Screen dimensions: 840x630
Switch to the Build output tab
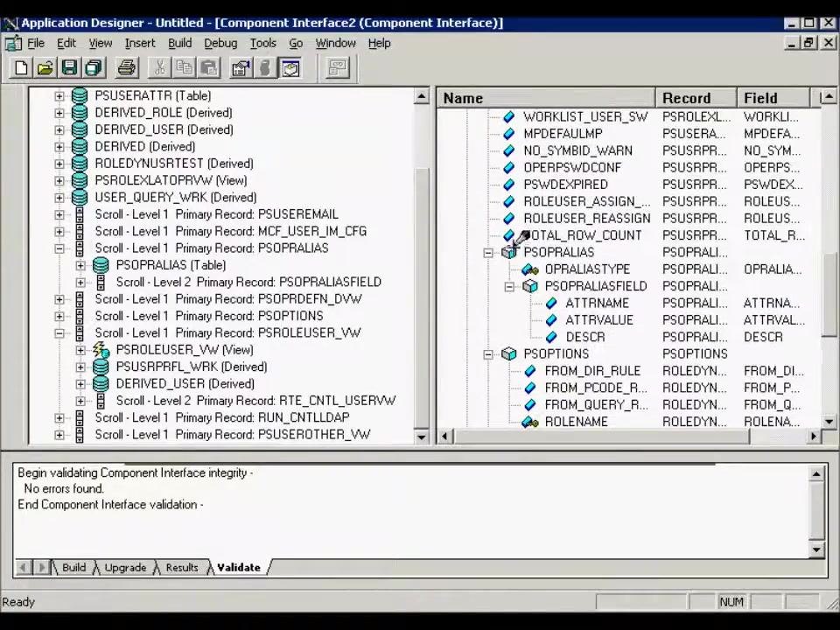(73, 567)
